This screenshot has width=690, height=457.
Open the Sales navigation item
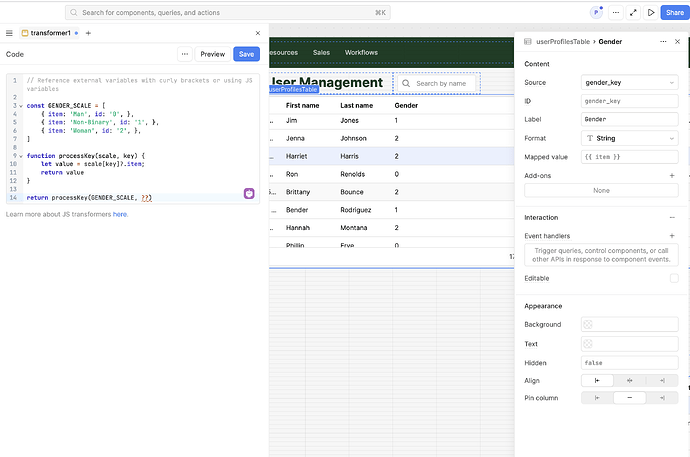321,52
